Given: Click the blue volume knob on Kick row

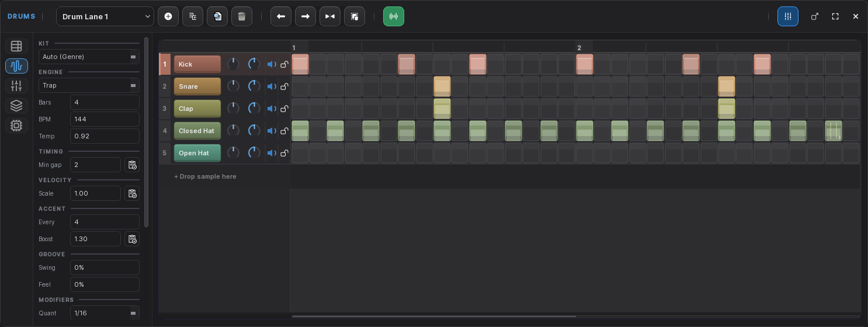Looking at the screenshot, I should click(x=254, y=64).
